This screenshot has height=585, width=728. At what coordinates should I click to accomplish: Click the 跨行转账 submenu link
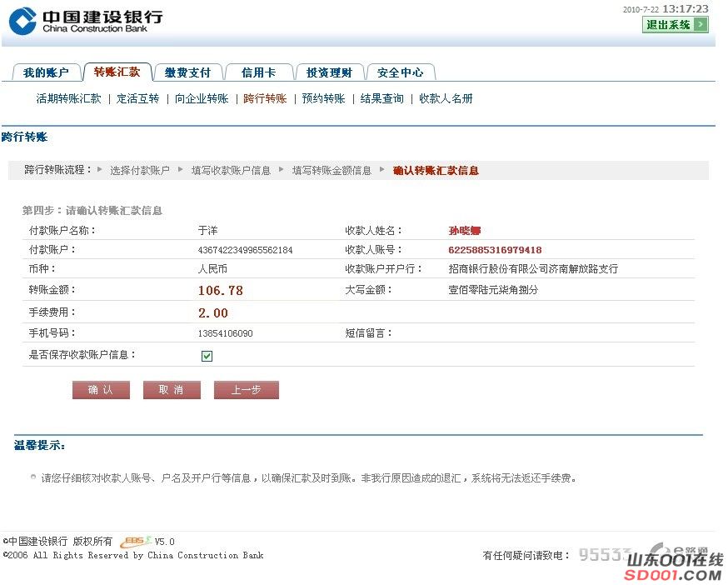click(265, 98)
